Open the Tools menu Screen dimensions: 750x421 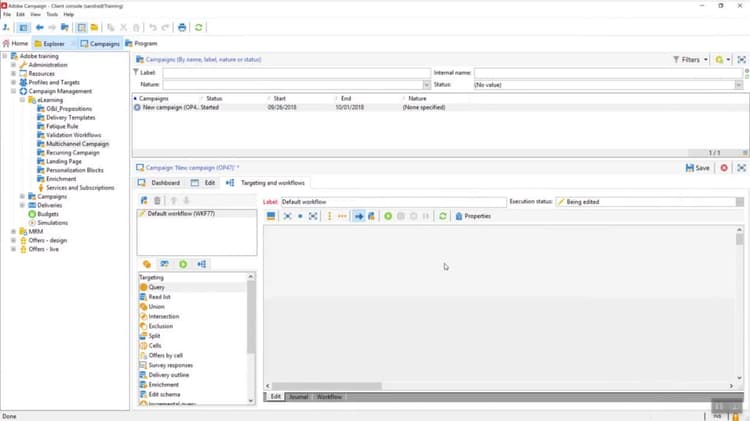coord(52,14)
